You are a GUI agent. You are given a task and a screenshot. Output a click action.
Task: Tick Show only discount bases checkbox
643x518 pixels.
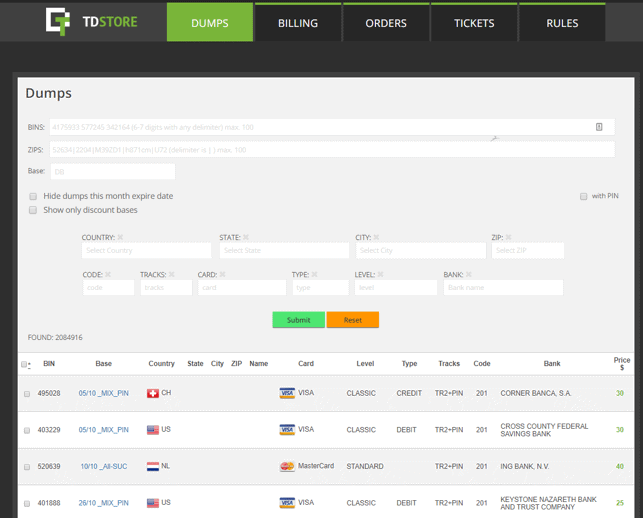click(33, 210)
